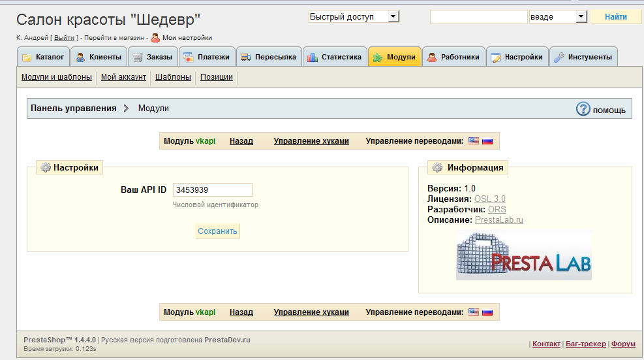Go to the Заказы tab
The width and height of the screenshot is (644, 360).
[x=153, y=57]
